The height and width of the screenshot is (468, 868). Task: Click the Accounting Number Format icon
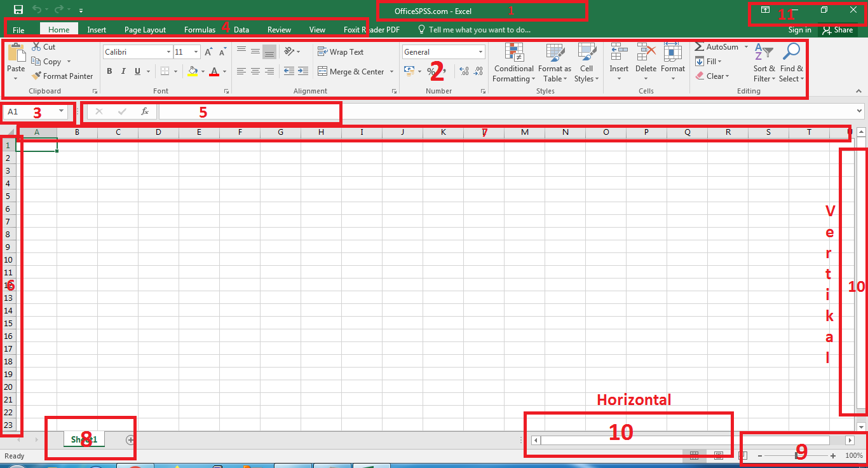(x=409, y=71)
